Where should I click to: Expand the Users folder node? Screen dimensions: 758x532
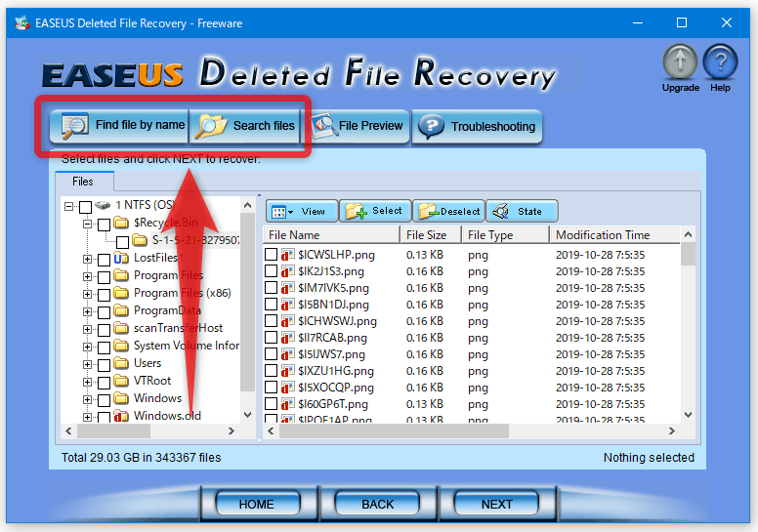point(87,364)
